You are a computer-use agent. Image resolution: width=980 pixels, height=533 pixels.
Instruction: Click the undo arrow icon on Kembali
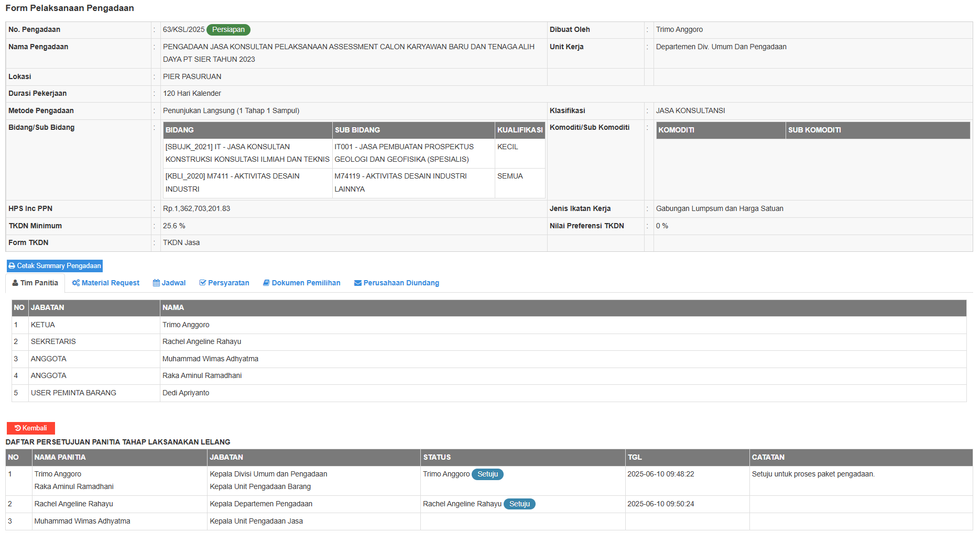click(x=18, y=428)
